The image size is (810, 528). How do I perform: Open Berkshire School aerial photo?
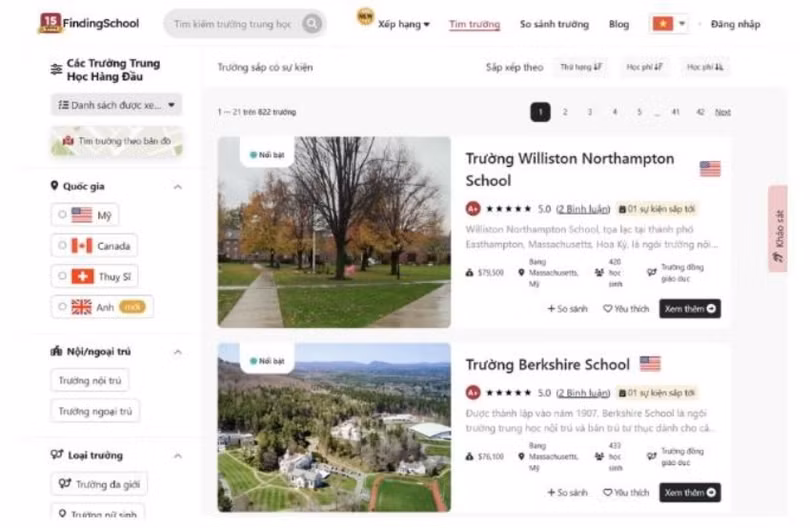click(334, 427)
